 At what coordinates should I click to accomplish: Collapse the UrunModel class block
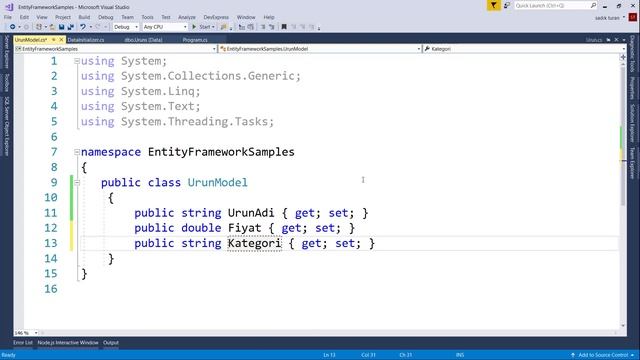[77, 183]
